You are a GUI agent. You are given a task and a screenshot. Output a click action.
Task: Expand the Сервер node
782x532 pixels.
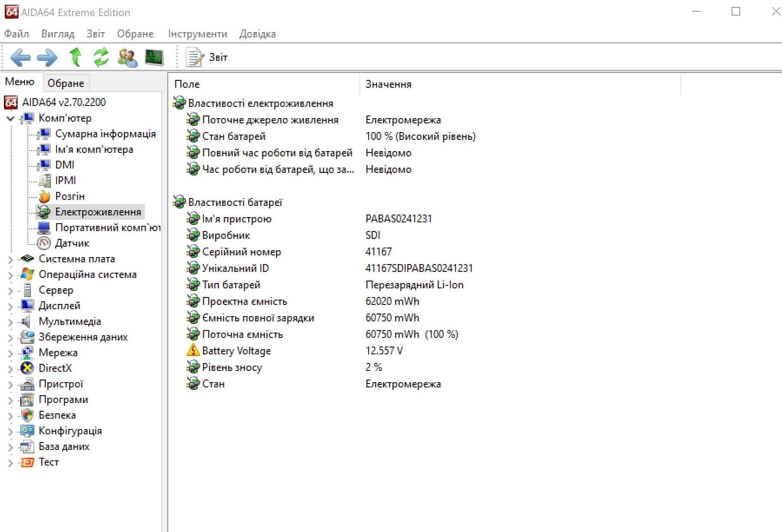(10, 291)
